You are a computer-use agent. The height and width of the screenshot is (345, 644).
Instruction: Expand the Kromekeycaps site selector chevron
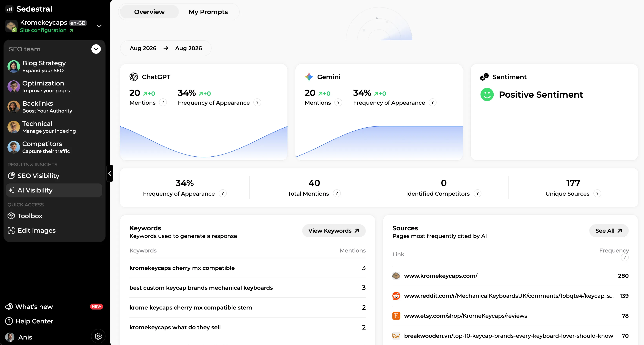pos(99,26)
